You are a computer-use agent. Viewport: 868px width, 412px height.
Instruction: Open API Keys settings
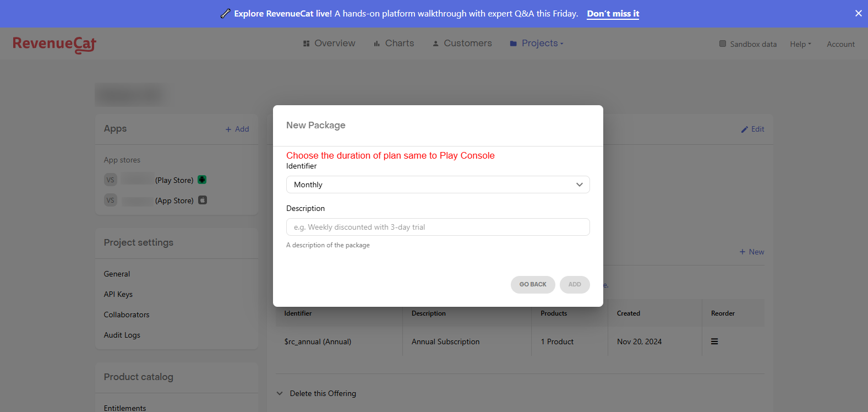(118, 294)
